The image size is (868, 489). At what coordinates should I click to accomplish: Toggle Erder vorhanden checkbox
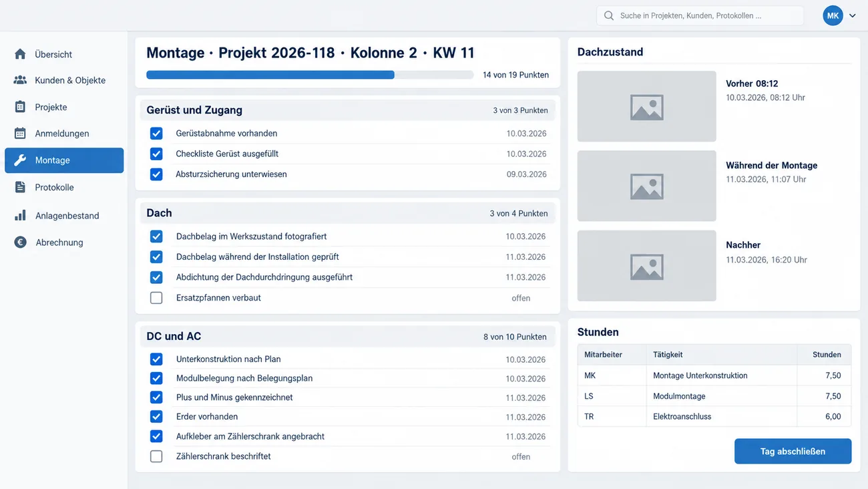tap(156, 417)
